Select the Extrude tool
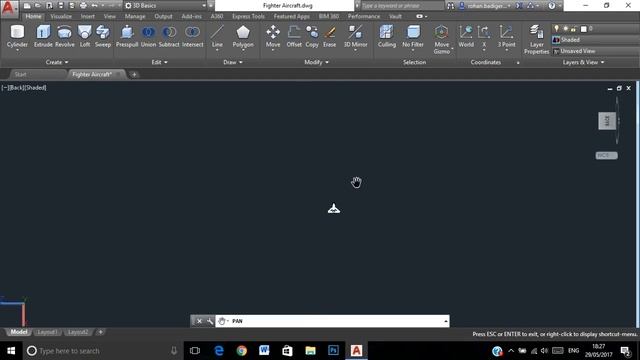This screenshot has width=640, height=360. click(x=43, y=37)
